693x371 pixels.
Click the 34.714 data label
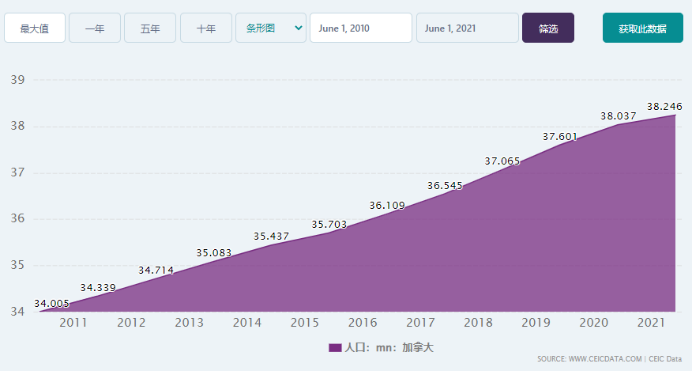[156, 270]
